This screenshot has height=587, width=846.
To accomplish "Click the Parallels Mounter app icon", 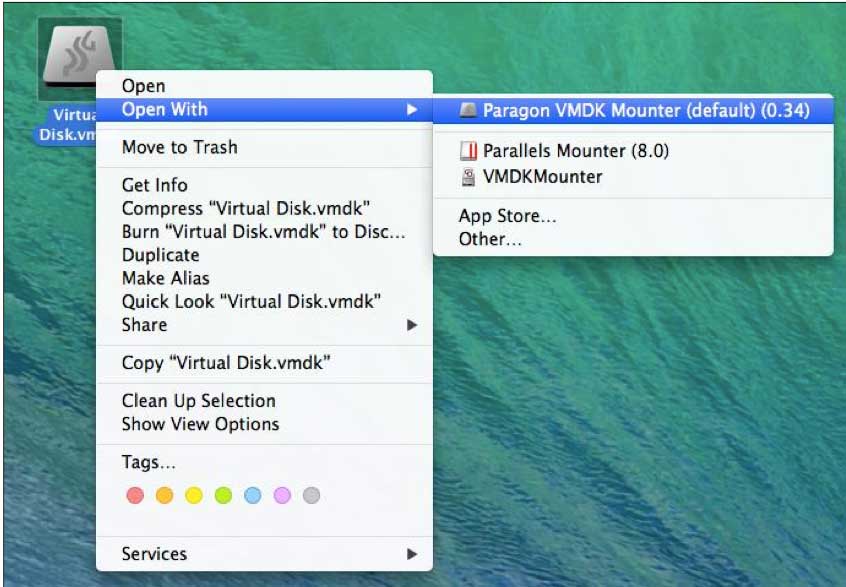I will 468,151.
